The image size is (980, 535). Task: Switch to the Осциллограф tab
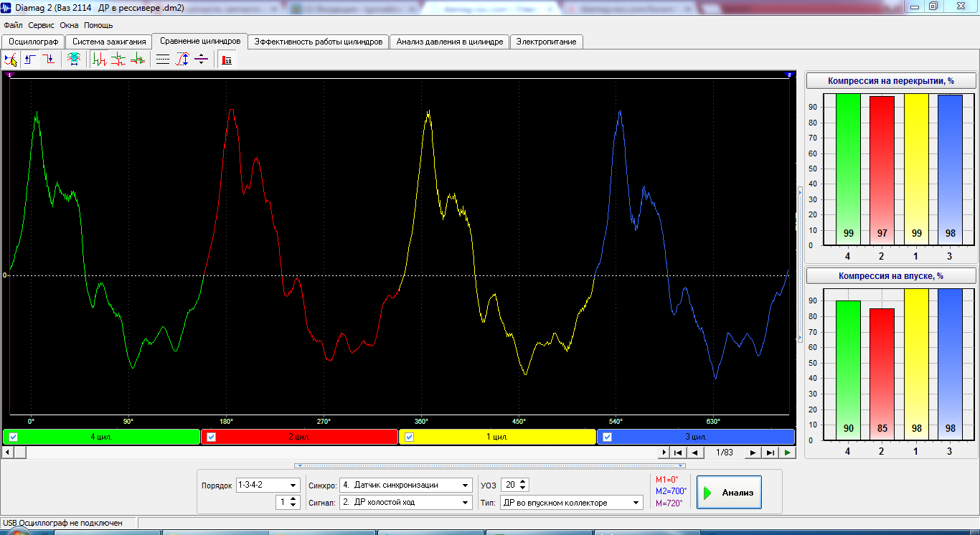34,42
